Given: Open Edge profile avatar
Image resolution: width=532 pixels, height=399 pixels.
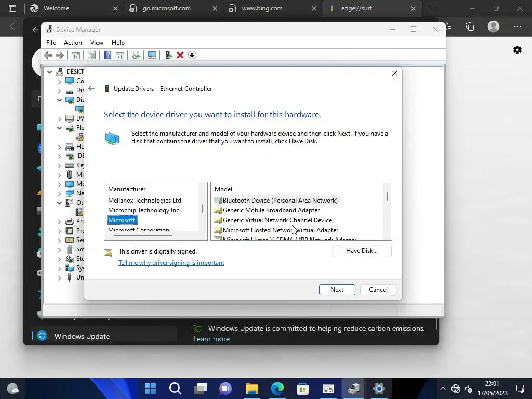Looking at the screenshot, I should tap(494, 26).
